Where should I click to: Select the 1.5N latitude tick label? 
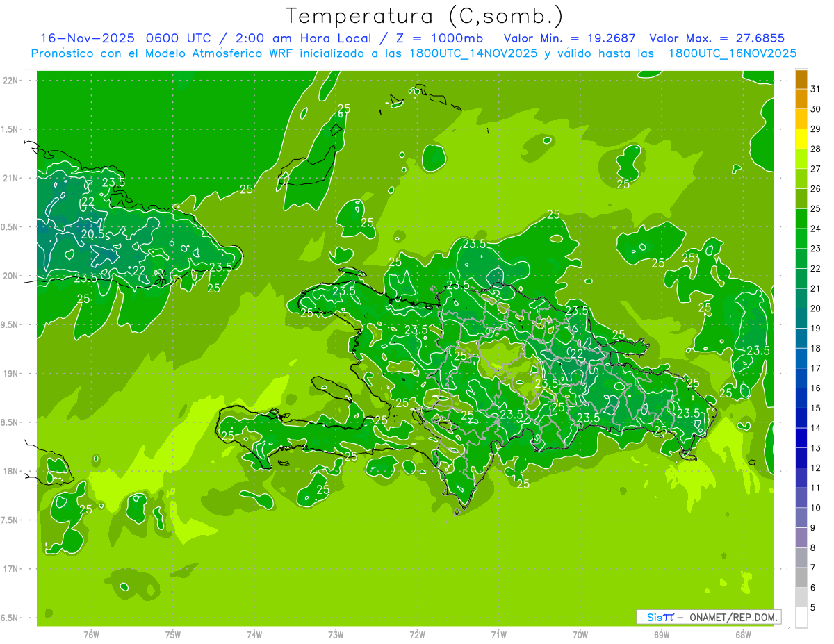coord(10,129)
